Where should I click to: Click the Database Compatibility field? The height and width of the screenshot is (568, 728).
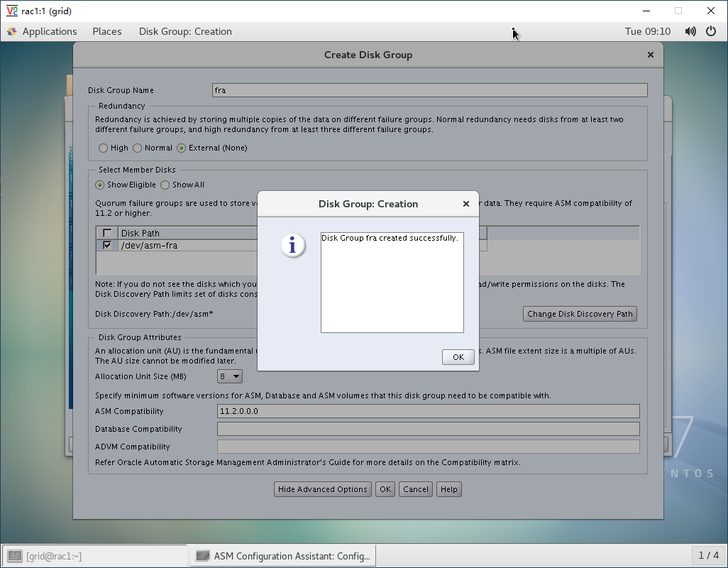click(428, 429)
